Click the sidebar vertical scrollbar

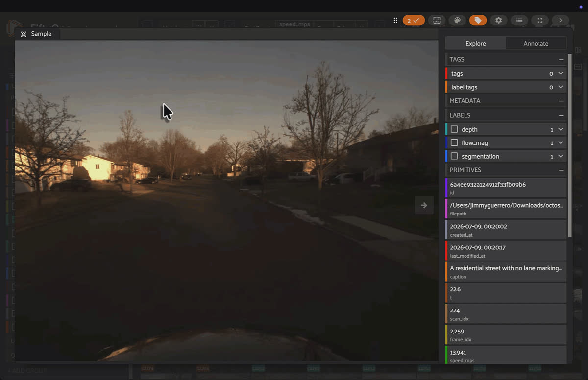570,145
